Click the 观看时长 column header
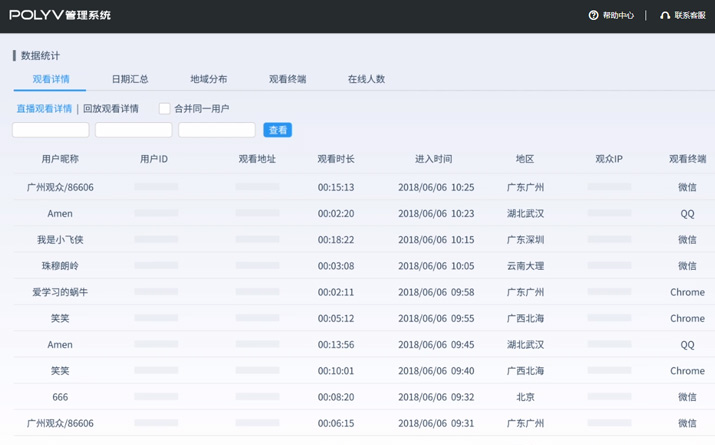The image size is (715, 445). coord(336,159)
